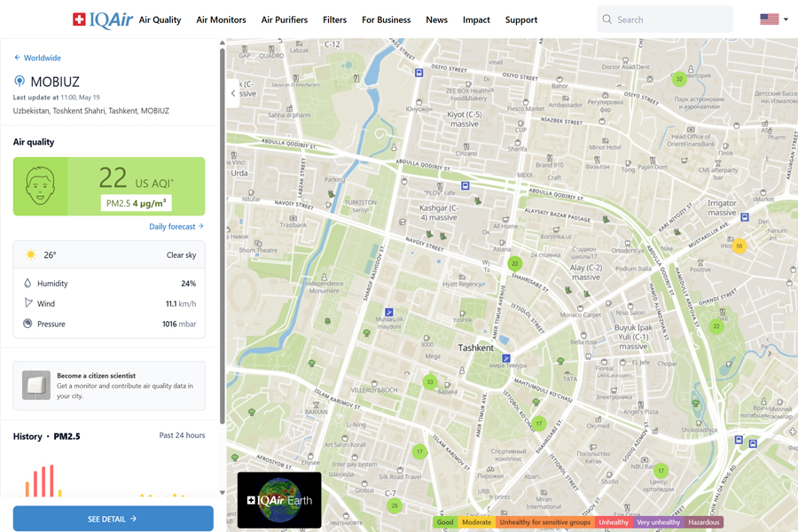This screenshot has width=798, height=532.
Task: Go back to Worldwide link
Action: coord(37,58)
